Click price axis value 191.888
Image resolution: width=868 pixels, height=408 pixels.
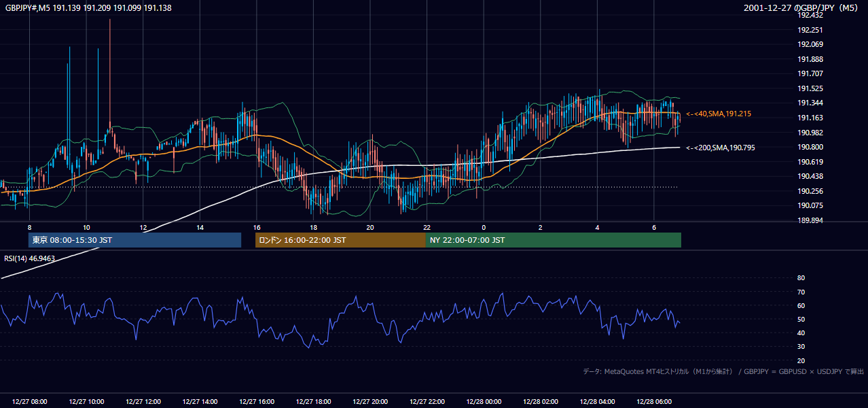click(x=810, y=59)
